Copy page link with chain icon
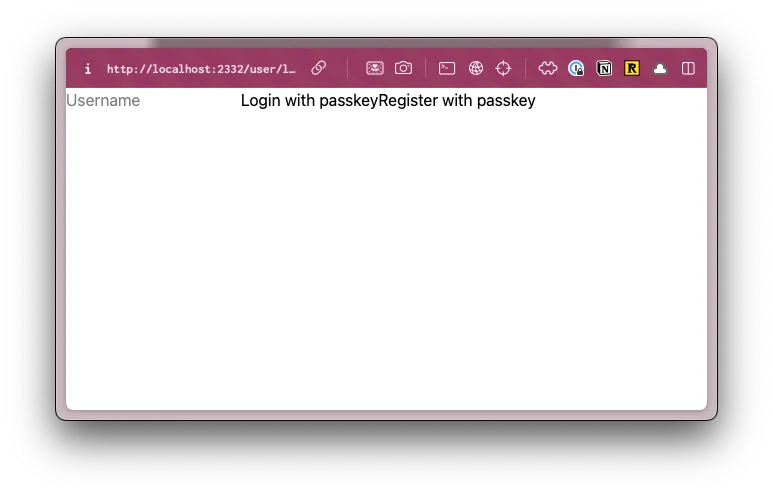Image resolution: width=773 pixels, height=494 pixels. [319, 68]
